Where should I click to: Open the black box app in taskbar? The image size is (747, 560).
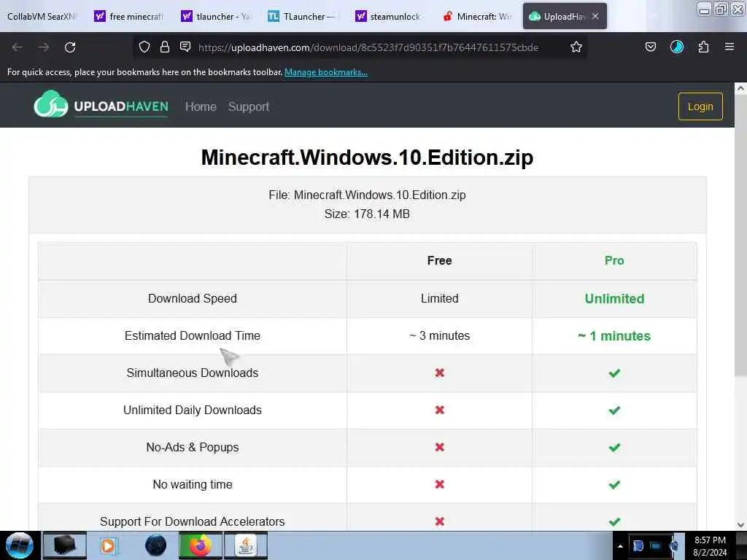pyautogui.click(x=64, y=545)
